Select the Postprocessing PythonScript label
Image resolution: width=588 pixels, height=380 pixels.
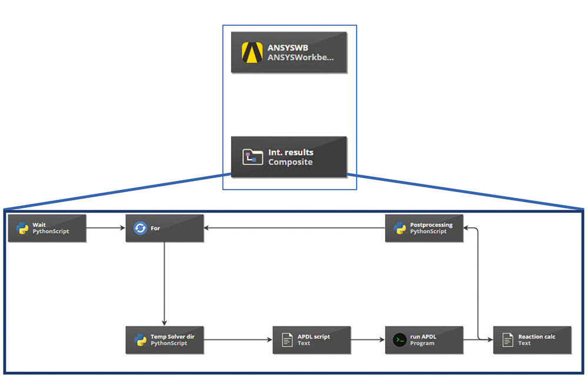point(431,228)
